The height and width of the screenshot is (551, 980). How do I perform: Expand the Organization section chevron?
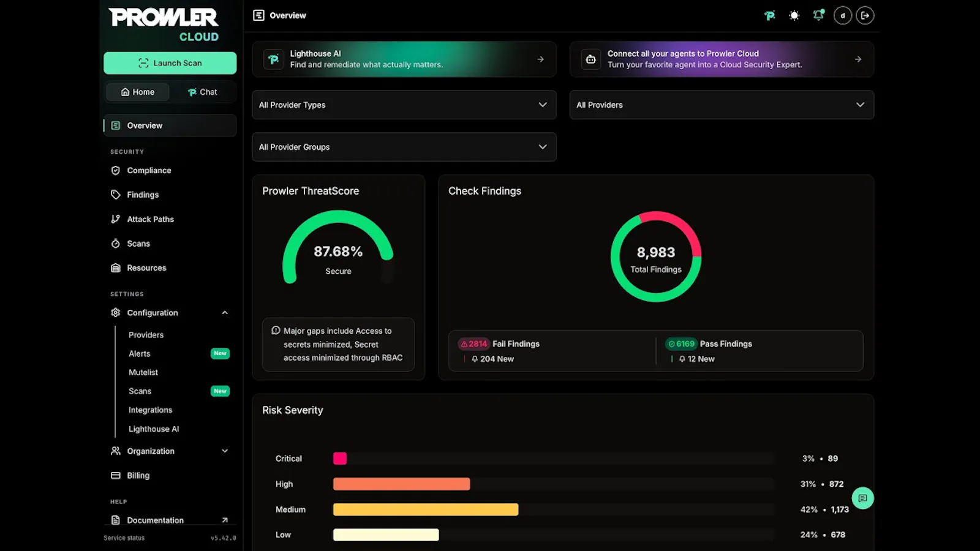(x=225, y=451)
